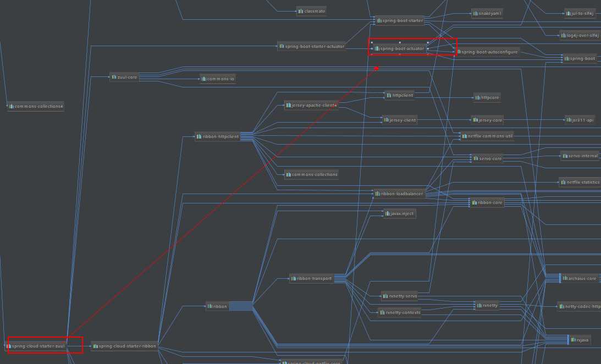Screen dimensions: 601x364
Task: Select the ribbon-httpclient node
Action: 218,136
